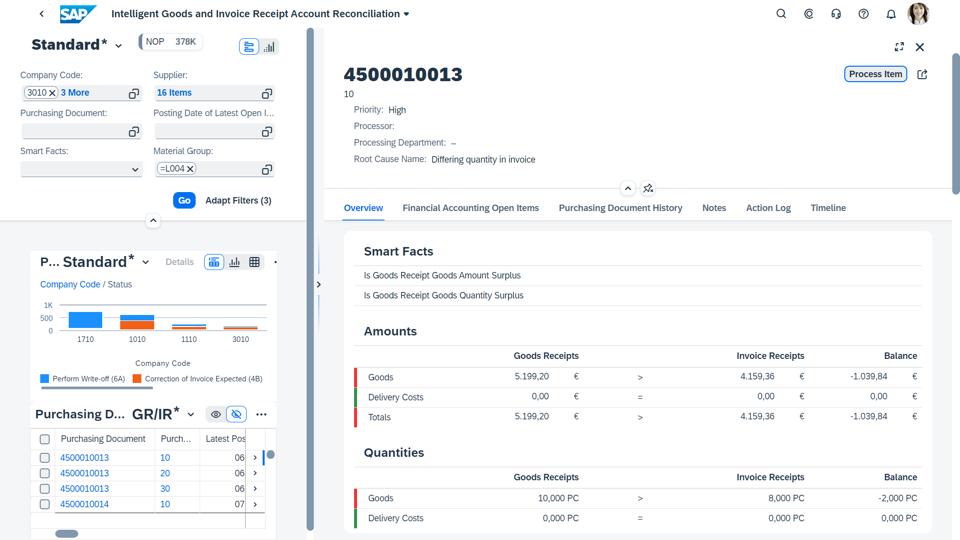Grab the table horizontal scrollbar thumb
The width and height of the screenshot is (960, 540).
click(x=67, y=534)
